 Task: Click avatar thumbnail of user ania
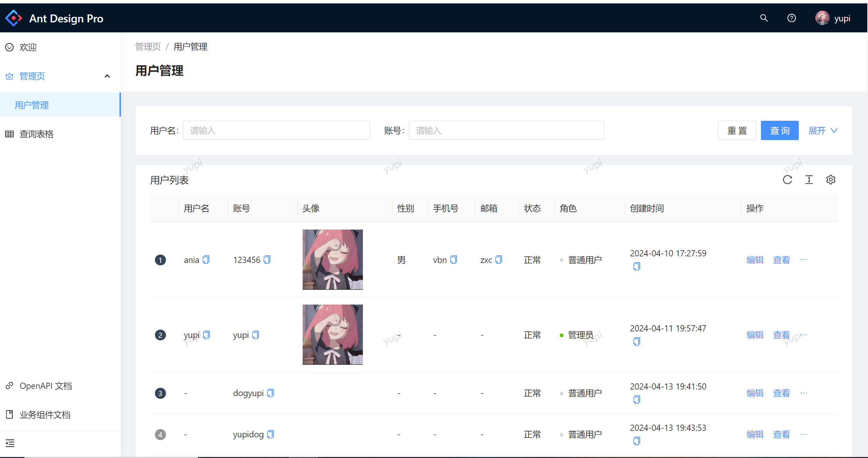point(333,259)
